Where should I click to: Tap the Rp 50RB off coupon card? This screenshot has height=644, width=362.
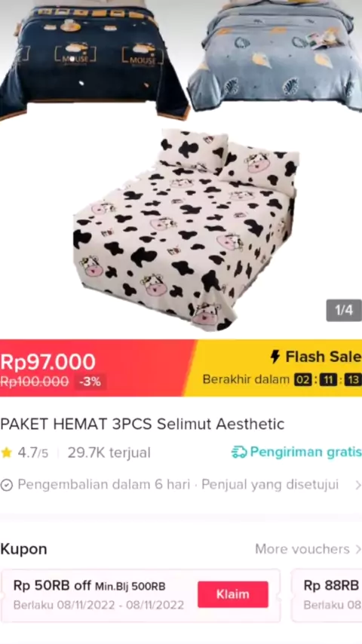coord(140,595)
